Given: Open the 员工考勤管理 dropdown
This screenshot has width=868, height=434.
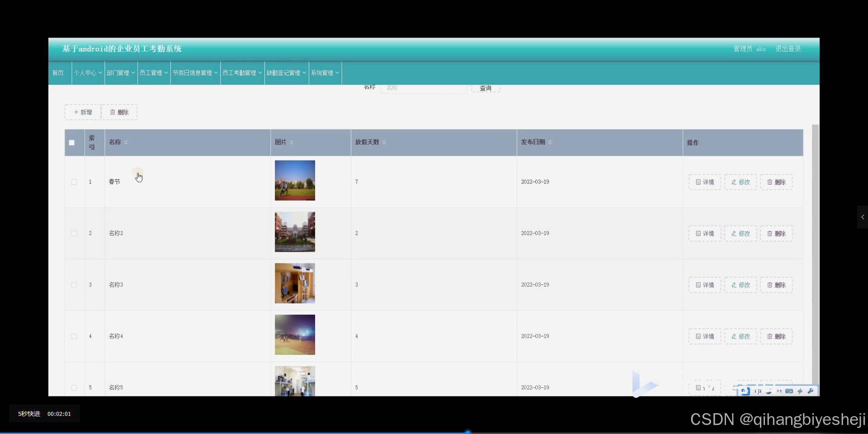Looking at the screenshot, I should (241, 72).
